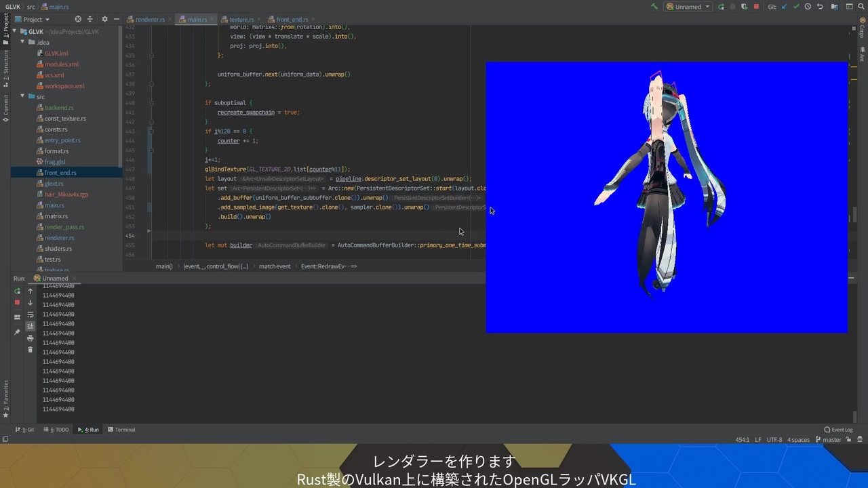Click Search Everywhere magnifier icon
Screen dimensions: 868x488
click(x=861, y=7)
